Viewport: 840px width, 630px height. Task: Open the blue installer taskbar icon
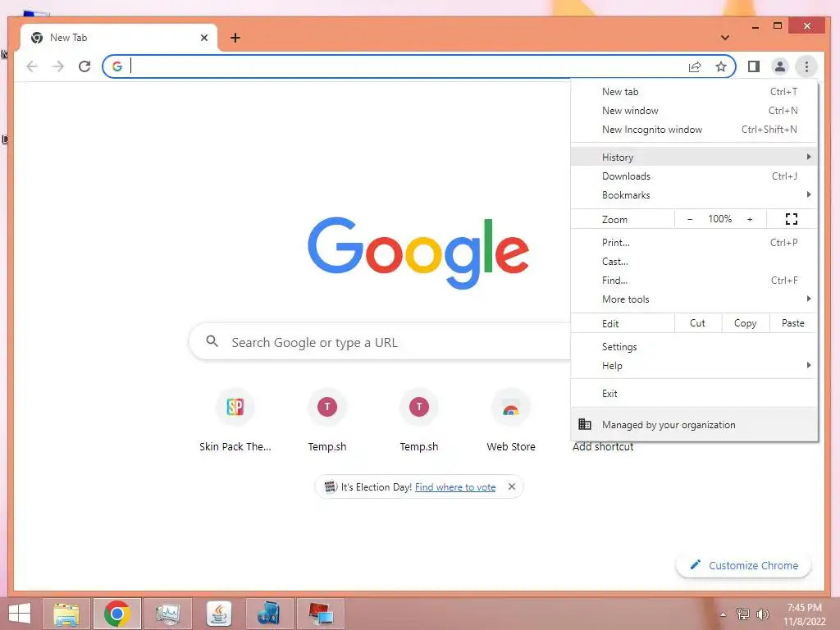click(x=269, y=614)
